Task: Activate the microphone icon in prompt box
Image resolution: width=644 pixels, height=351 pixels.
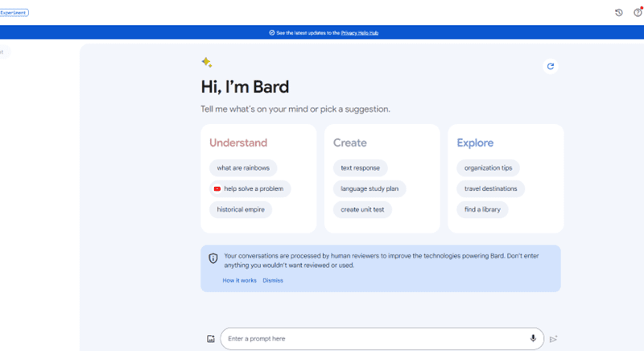Action: coord(533,338)
